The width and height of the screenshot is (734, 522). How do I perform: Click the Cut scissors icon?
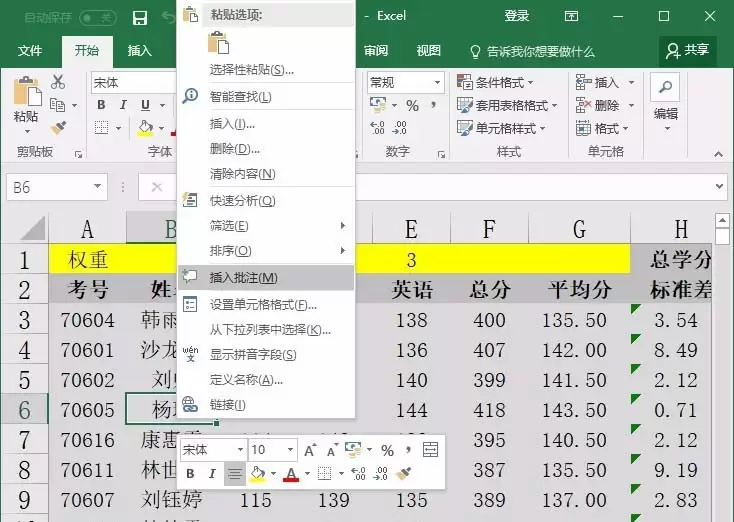58,82
